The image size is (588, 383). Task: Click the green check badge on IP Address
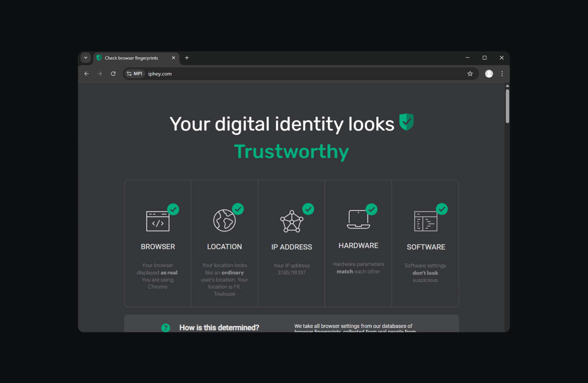[x=308, y=209]
